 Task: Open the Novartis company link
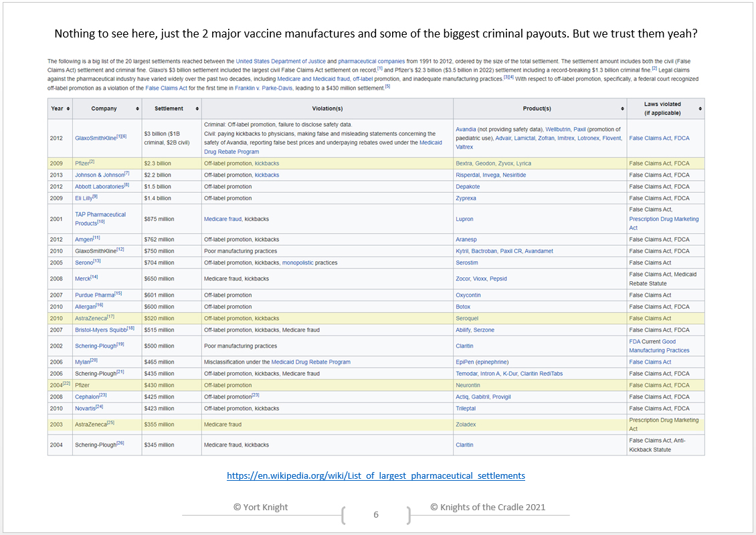(x=85, y=408)
